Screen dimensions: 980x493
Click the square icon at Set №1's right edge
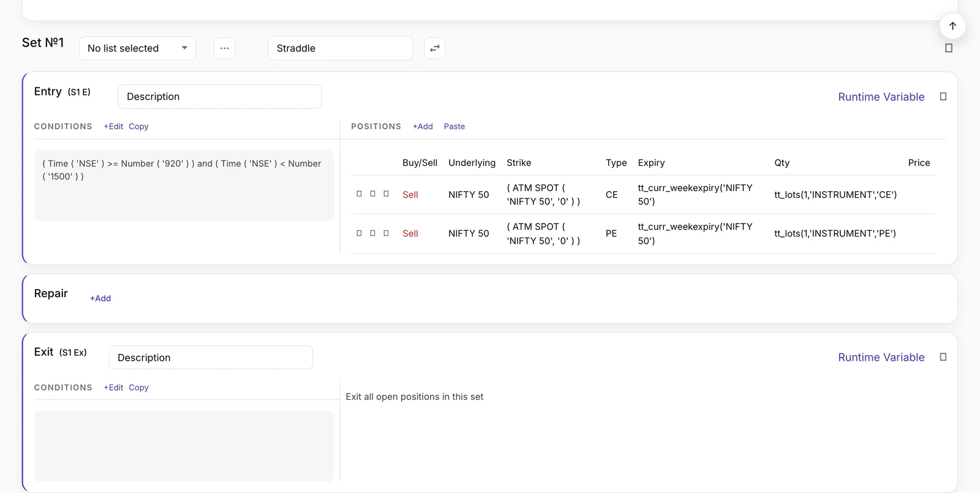point(949,48)
